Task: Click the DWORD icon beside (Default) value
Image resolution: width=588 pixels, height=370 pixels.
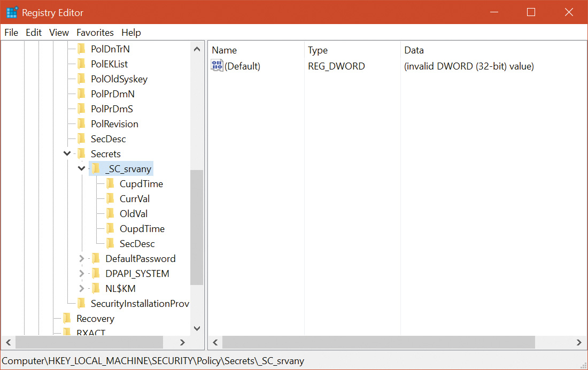Action: (217, 66)
